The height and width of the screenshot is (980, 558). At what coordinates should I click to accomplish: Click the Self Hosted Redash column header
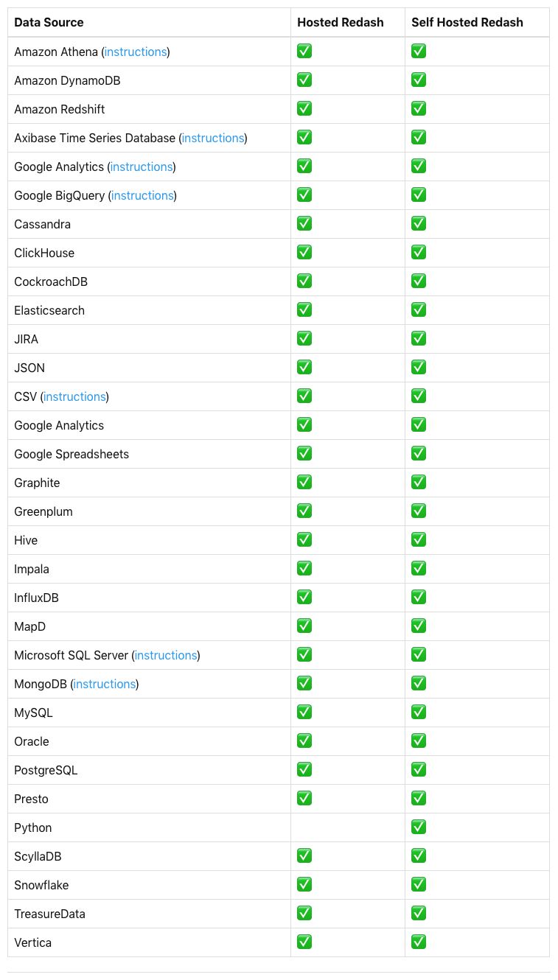point(467,22)
